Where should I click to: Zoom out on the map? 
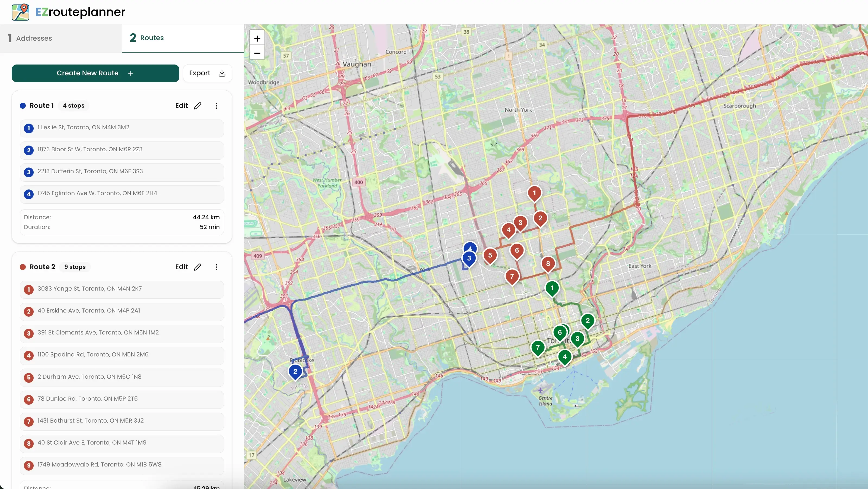coord(257,53)
